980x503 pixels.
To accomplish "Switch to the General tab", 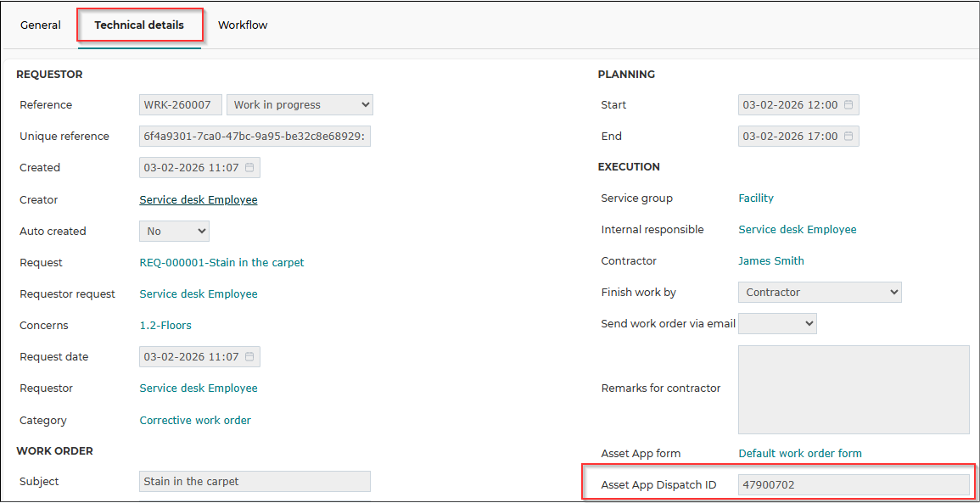I will click(41, 25).
